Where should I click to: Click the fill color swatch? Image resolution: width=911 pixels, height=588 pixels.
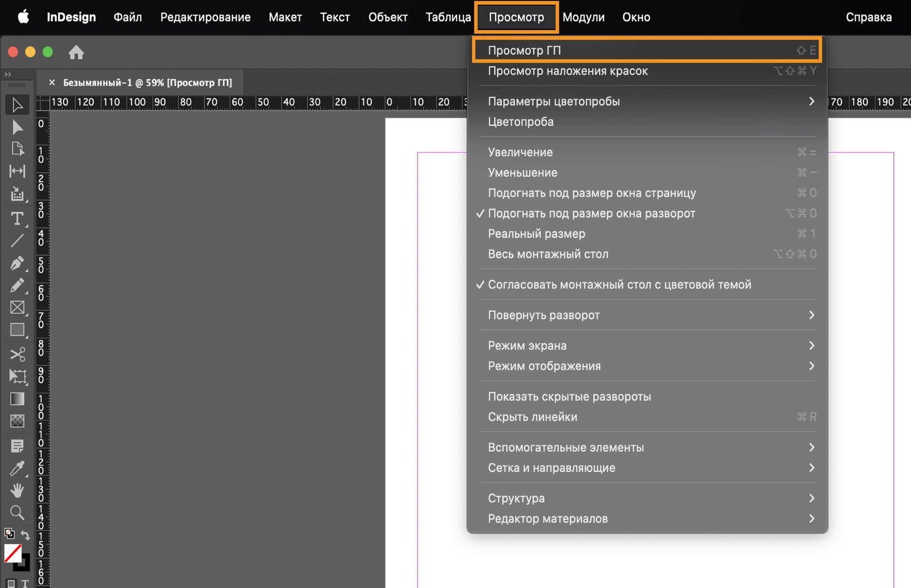pos(13,553)
